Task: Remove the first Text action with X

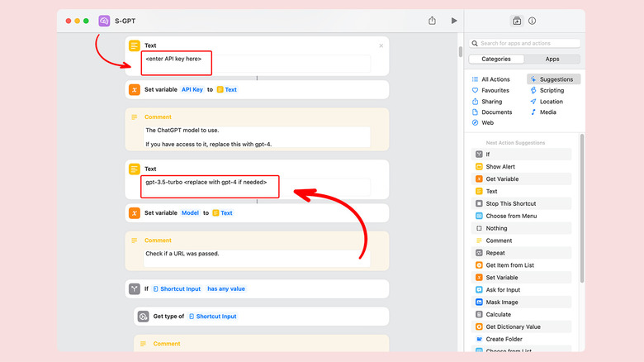Action: click(x=381, y=45)
